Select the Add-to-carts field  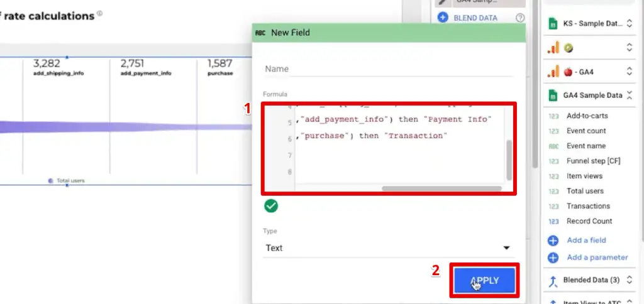click(587, 116)
